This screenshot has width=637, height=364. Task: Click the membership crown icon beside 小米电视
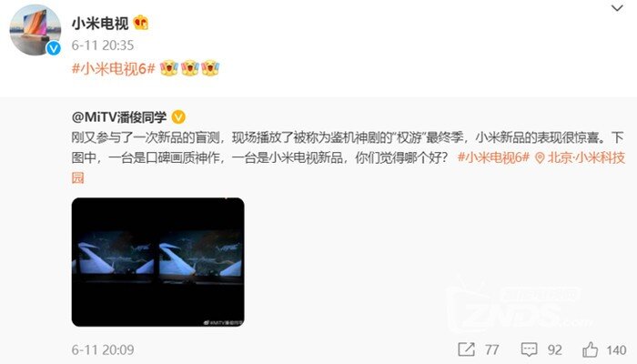(141, 23)
